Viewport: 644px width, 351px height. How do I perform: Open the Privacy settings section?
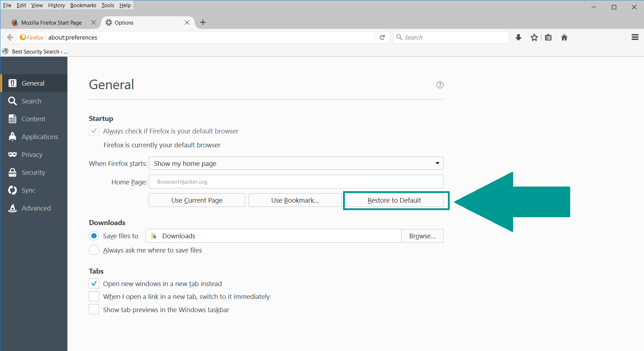click(x=32, y=155)
